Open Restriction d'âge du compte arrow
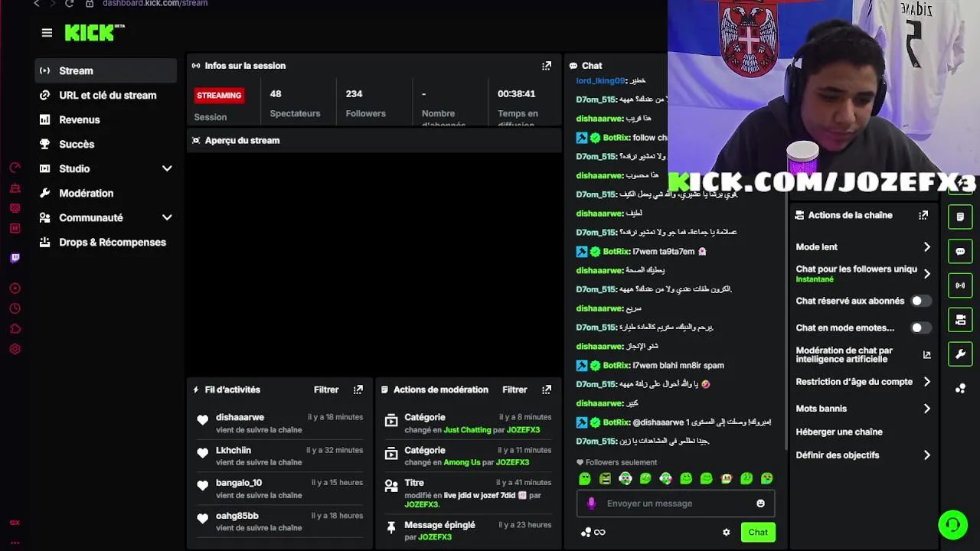This screenshot has width=980, height=551. (x=926, y=382)
